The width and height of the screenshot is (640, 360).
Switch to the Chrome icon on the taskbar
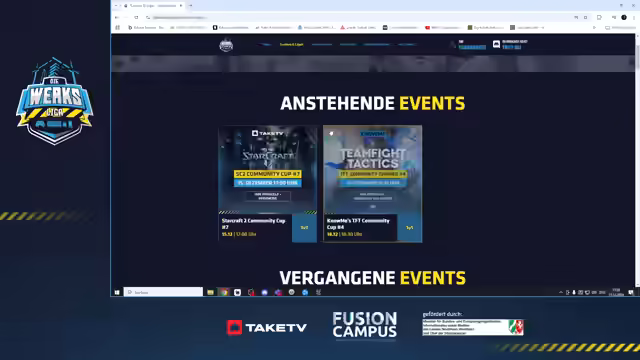(x=224, y=292)
